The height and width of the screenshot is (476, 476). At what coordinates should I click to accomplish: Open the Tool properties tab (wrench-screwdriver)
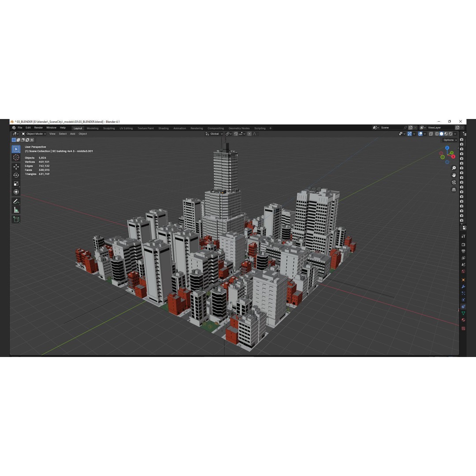463,236
